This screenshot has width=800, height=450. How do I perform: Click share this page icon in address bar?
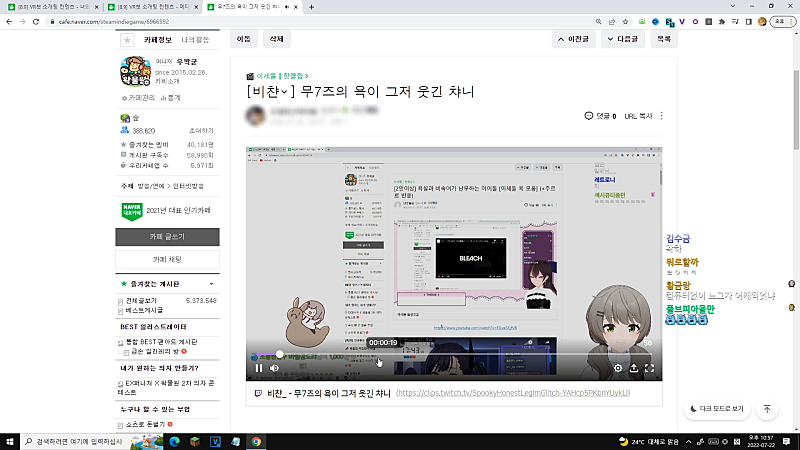click(x=612, y=21)
